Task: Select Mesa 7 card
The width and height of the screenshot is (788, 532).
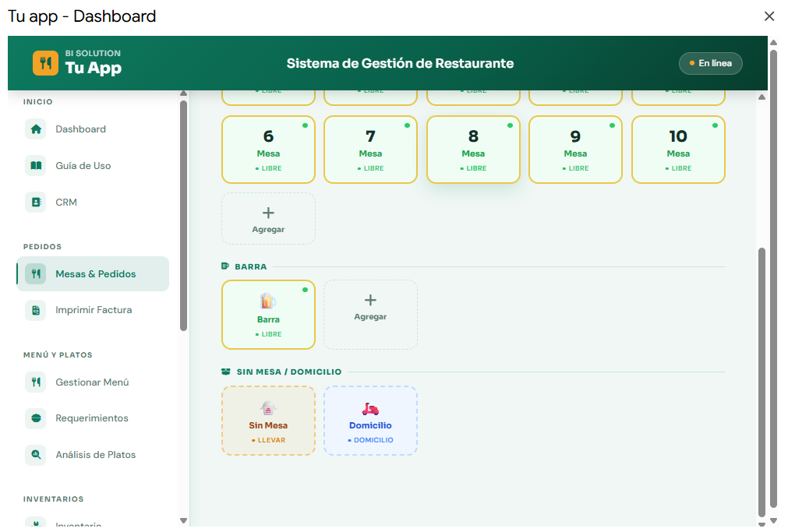Action: (370, 150)
